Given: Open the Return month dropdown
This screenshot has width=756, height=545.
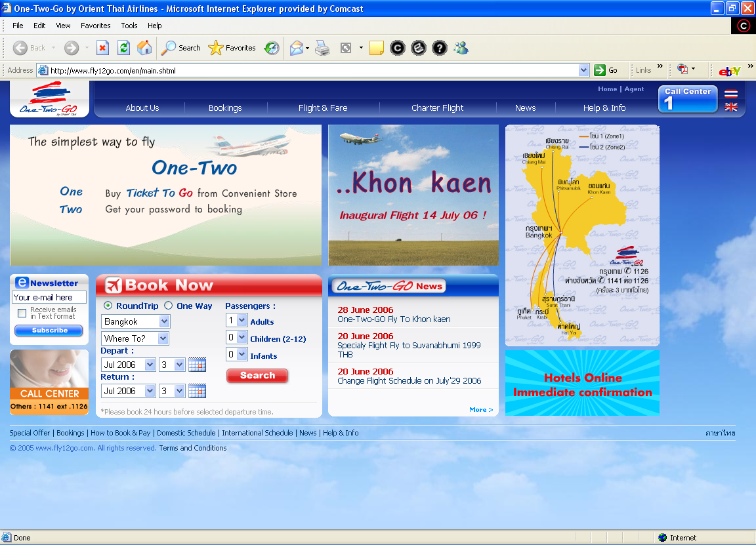Looking at the screenshot, I should 128,391.
